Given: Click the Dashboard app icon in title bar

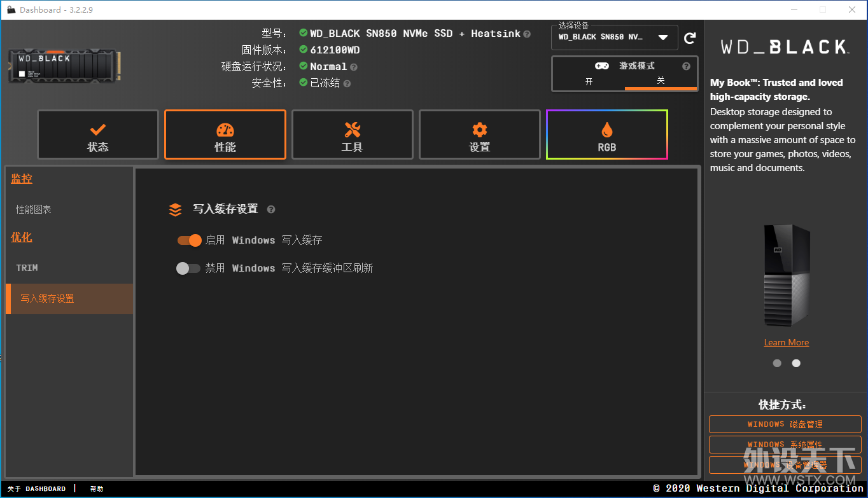Looking at the screenshot, I should (x=11, y=10).
